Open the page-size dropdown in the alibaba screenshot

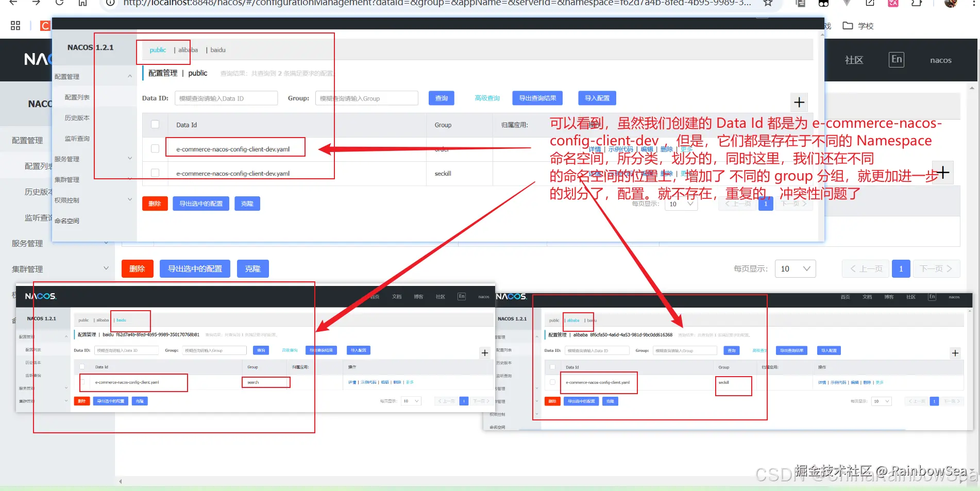tap(882, 401)
